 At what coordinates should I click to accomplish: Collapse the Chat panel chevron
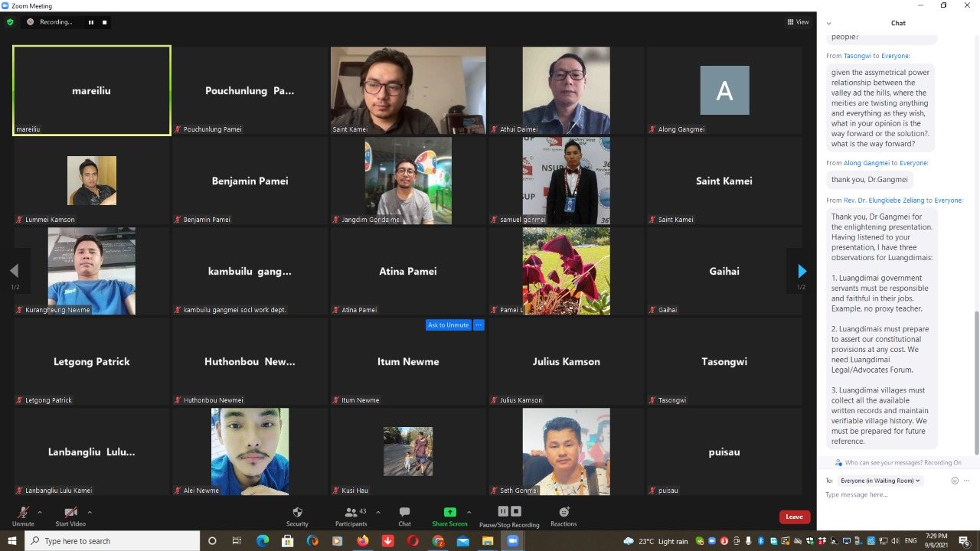click(828, 23)
